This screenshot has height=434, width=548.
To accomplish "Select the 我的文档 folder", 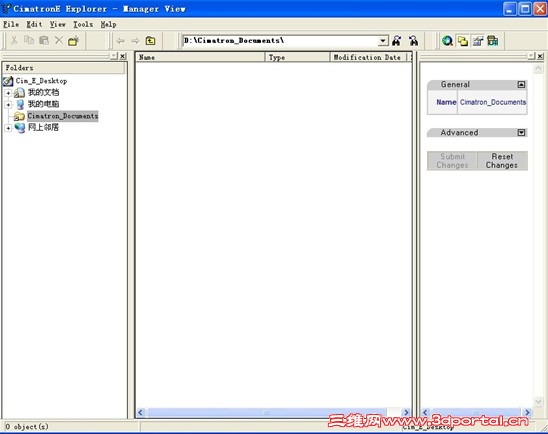I will click(x=43, y=93).
